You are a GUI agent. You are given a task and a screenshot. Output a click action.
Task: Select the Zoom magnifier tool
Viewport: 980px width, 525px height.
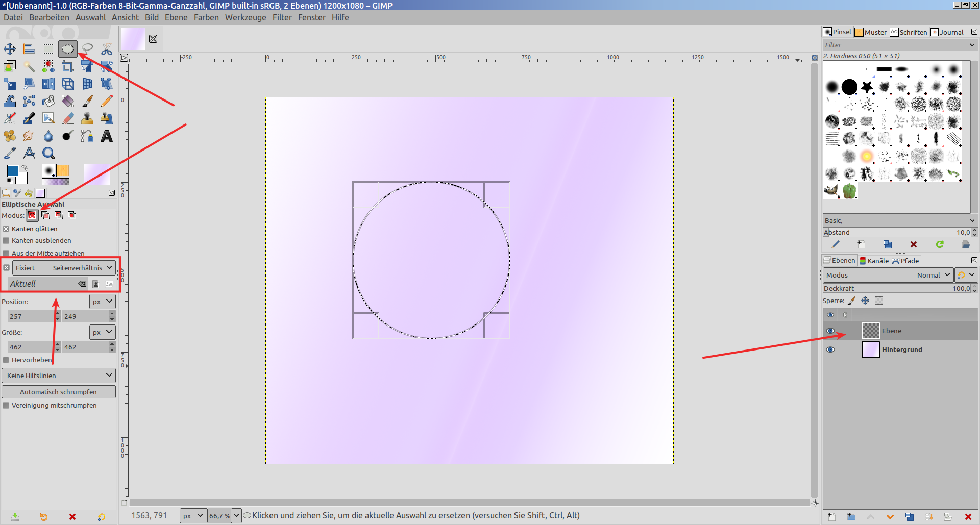(x=48, y=153)
